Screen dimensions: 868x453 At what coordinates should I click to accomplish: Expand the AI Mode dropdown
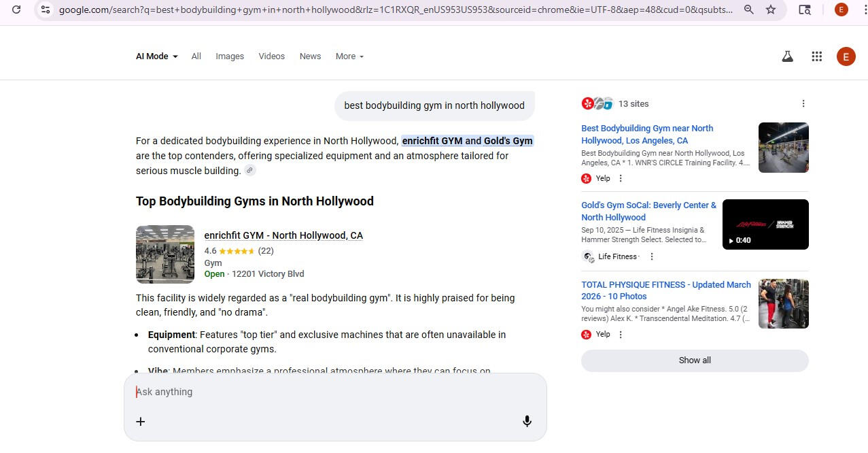click(156, 56)
